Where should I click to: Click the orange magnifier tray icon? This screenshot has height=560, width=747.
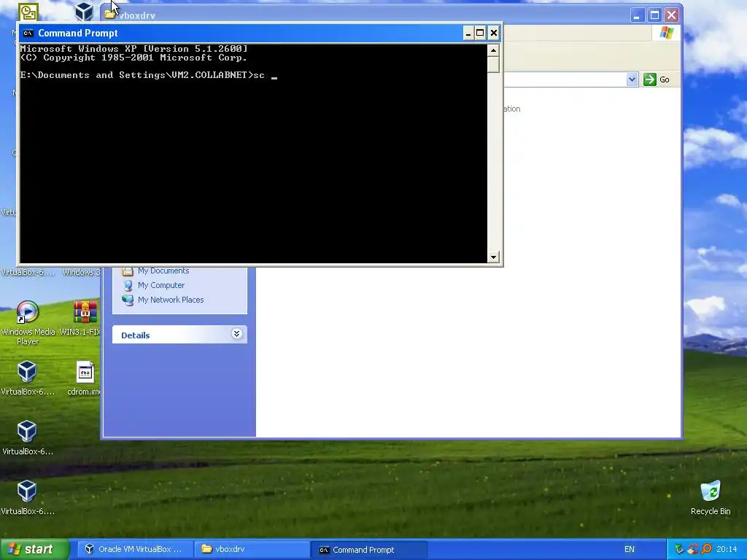click(x=706, y=549)
